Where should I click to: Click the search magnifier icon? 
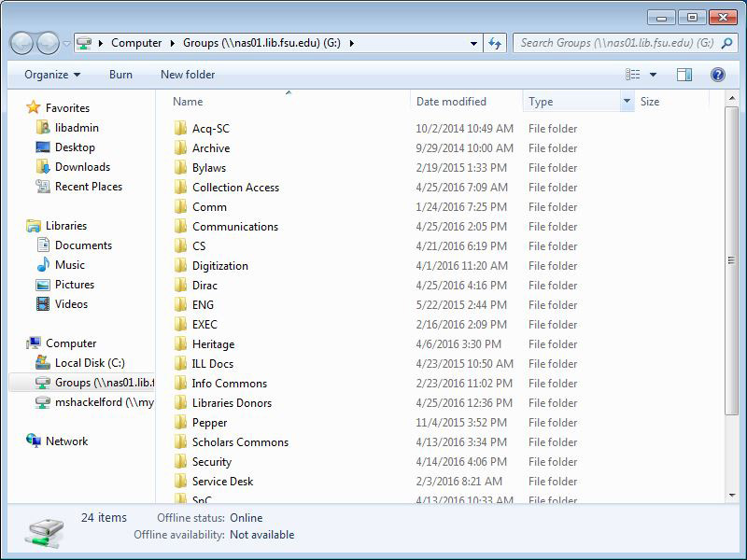(x=726, y=43)
